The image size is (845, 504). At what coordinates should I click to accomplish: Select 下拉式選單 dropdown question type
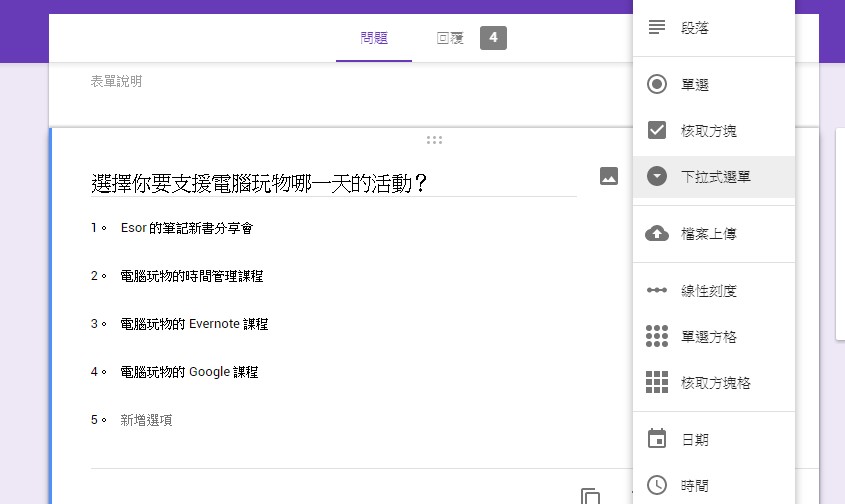714,177
